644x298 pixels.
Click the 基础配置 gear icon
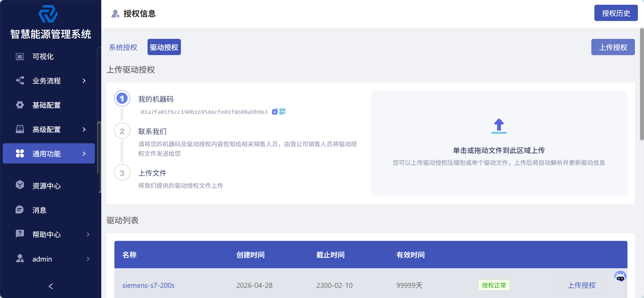point(20,105)
